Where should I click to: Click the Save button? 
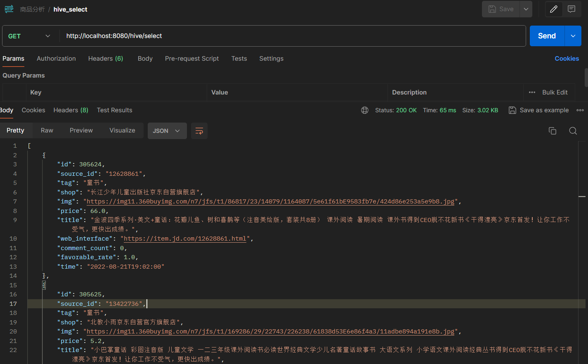coord(501,9)
